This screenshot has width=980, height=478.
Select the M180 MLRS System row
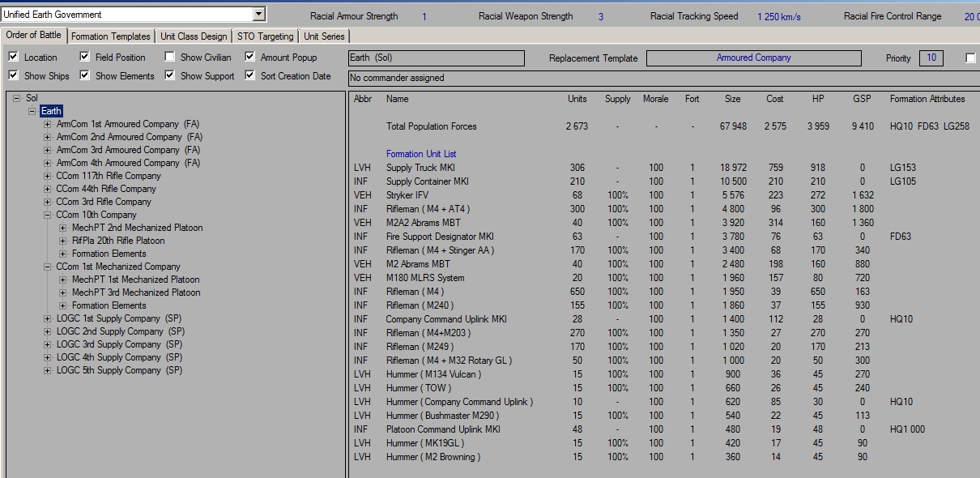click(x=664, y=278)
